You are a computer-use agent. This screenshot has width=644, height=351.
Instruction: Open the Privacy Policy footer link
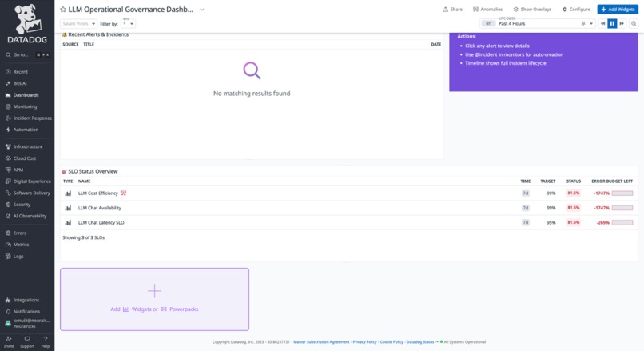[364, 342]
